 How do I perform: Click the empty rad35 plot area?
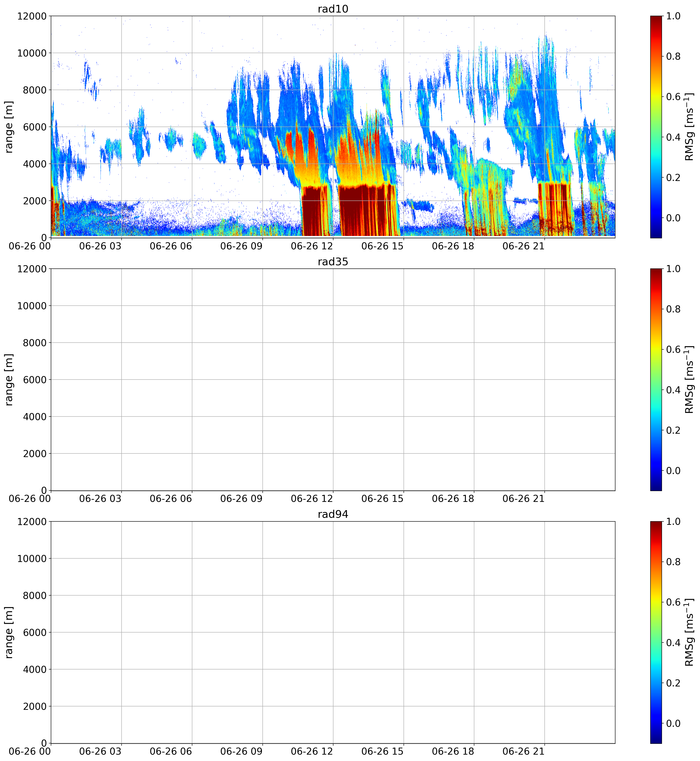tap(333, 380)
